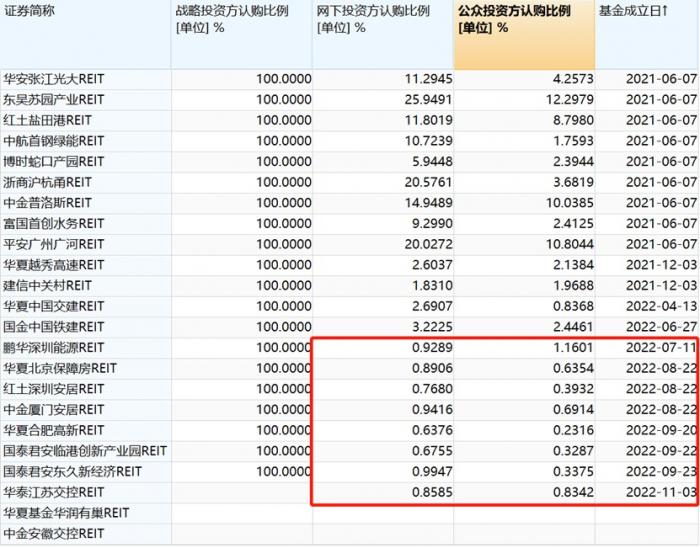Select row 华夏北京保障房REIT
The height and width of the screenshot is (548, 700).
click(x=350, y=369)
